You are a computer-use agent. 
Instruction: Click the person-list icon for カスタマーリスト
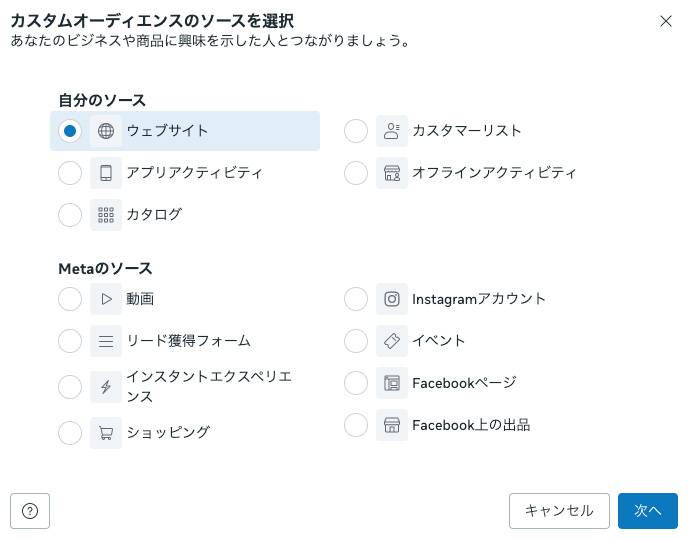pos(392,131)
